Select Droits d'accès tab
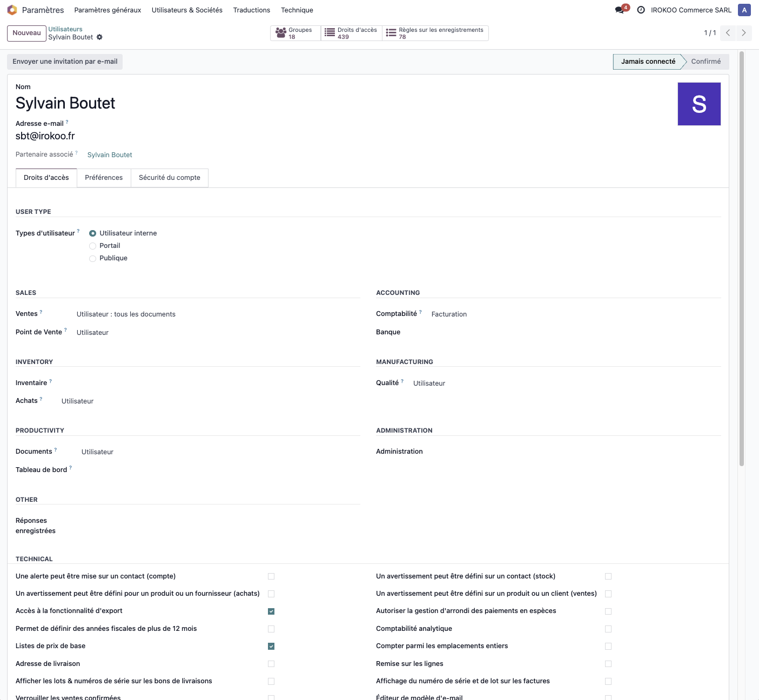 46,178
